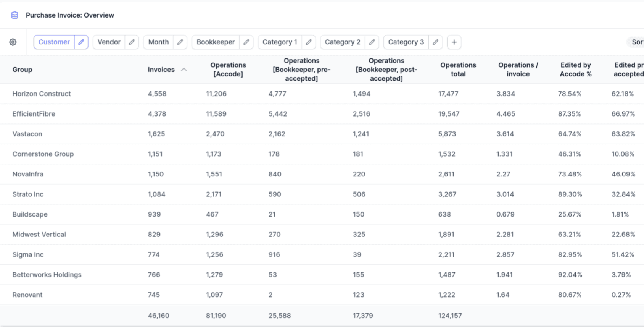
Task: Click the pencil icon for Category 1
Action: pos(309,42)
